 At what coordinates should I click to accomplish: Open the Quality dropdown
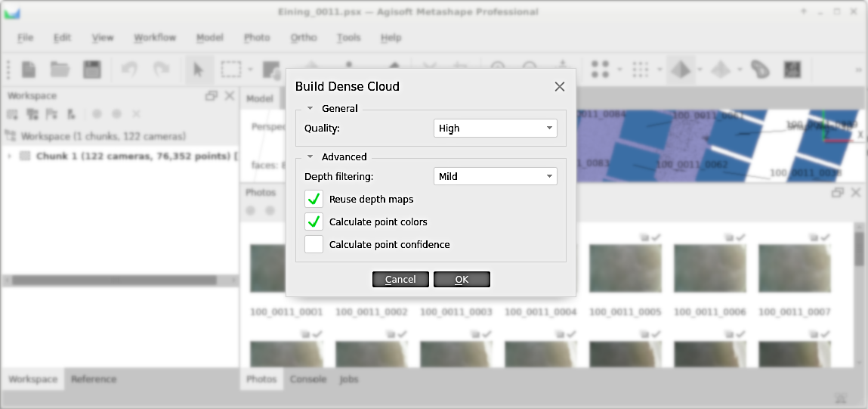click(x=496, y=128)
